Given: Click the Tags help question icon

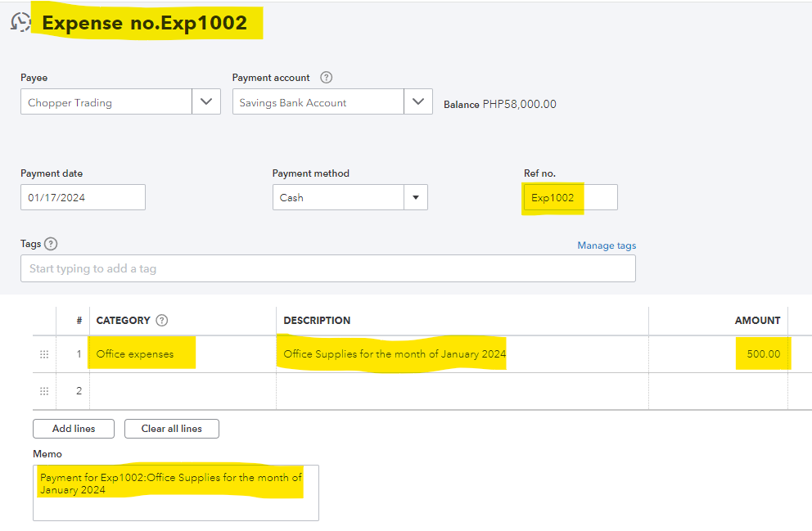Looking at the screenshot, I should coord(51,244).
